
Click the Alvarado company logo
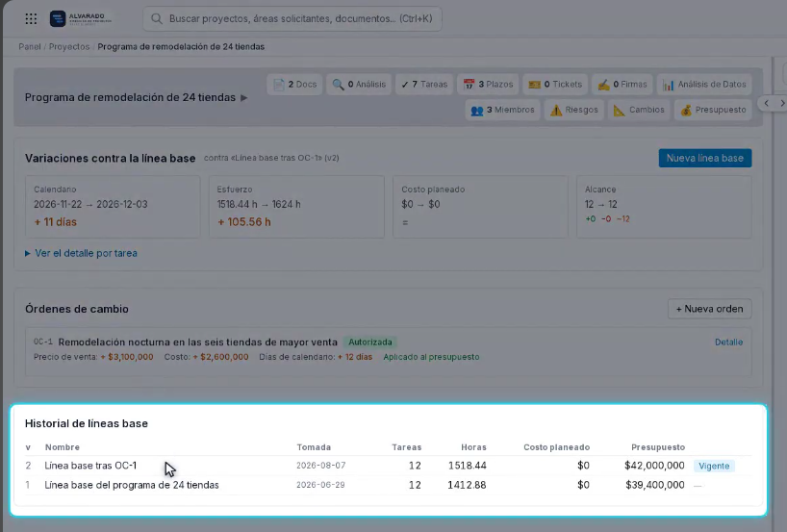pyautogui.click(x=80, y=18)
